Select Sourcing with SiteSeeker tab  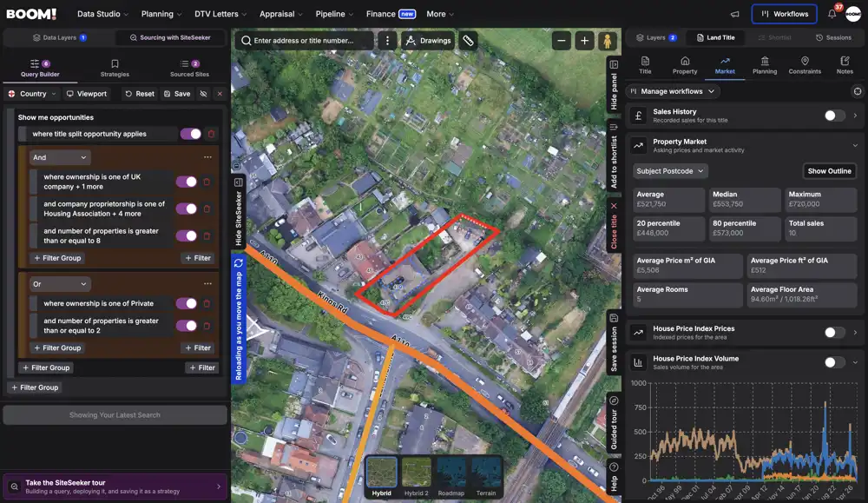click(x=170, y=37)
